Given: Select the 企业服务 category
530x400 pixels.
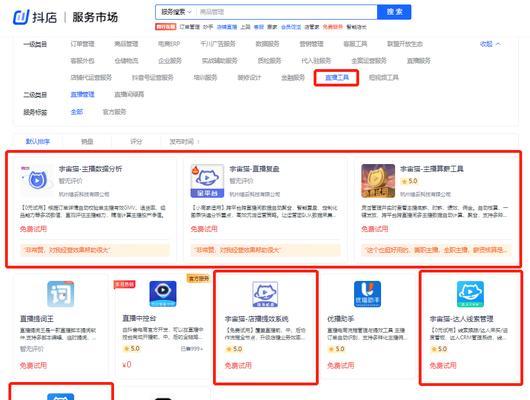Looking at the screenshot, I should 170,61.
